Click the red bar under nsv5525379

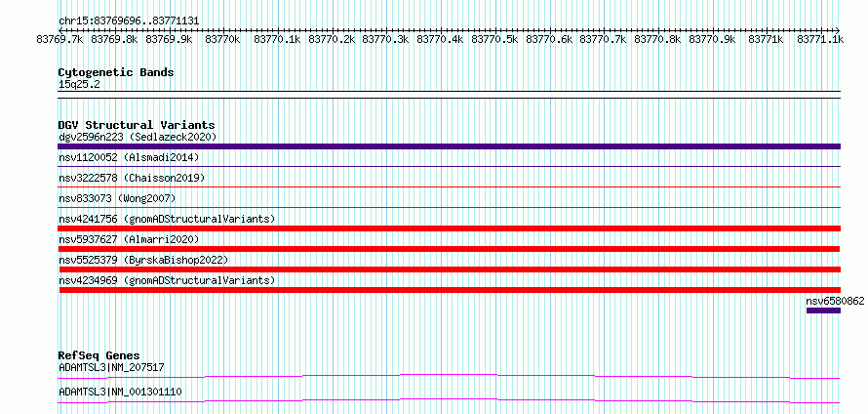coord(449,269)
